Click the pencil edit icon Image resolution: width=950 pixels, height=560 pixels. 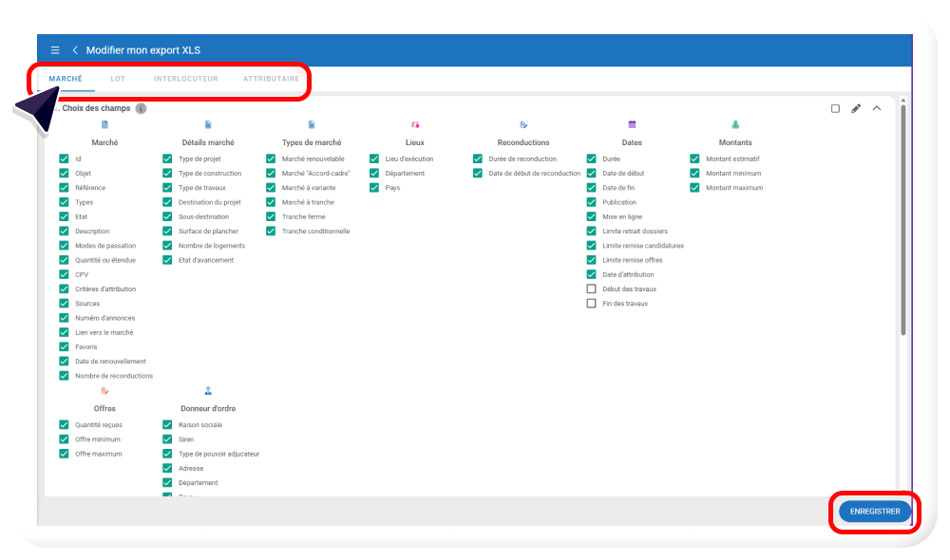pos(856,108)
